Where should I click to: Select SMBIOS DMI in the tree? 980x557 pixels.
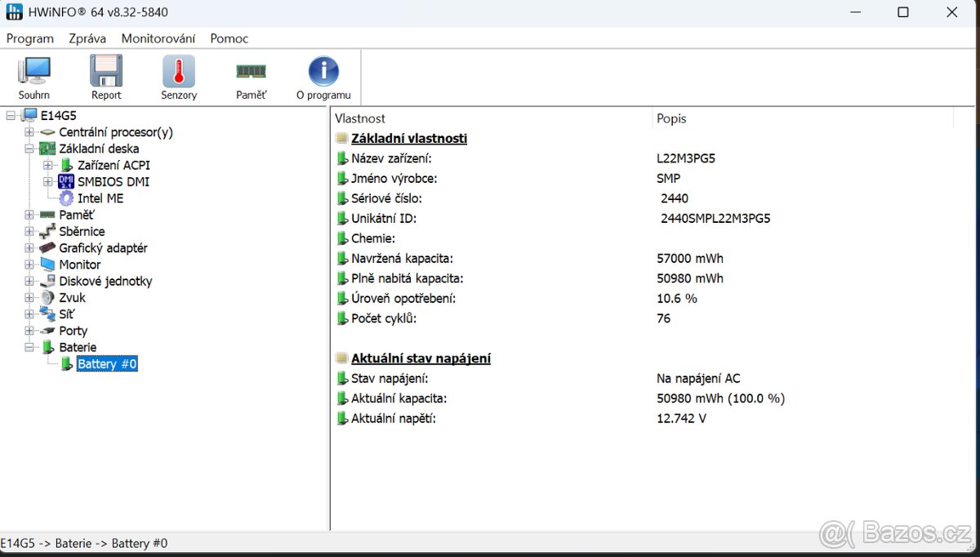pyautogui.click(x=113, y=182)
